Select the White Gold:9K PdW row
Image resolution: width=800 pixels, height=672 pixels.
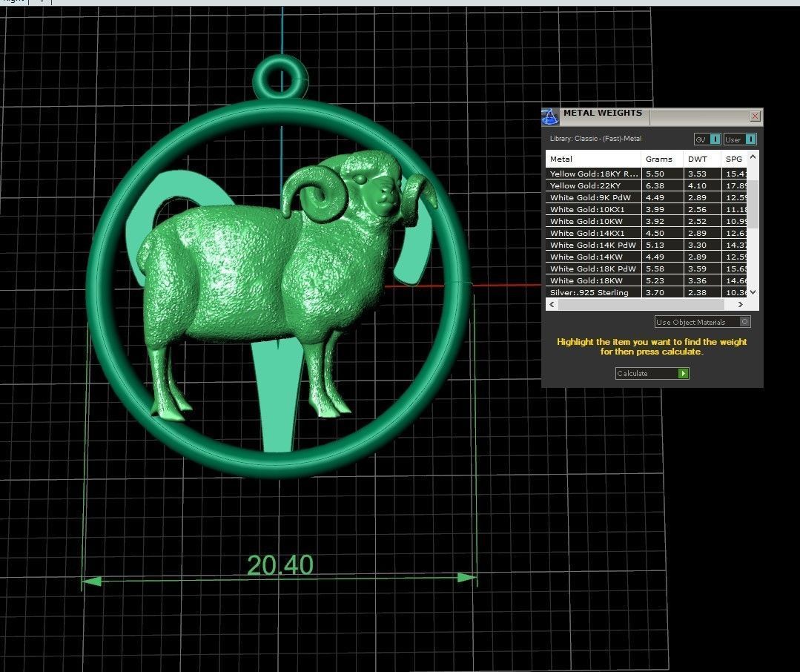click(646, 197)
